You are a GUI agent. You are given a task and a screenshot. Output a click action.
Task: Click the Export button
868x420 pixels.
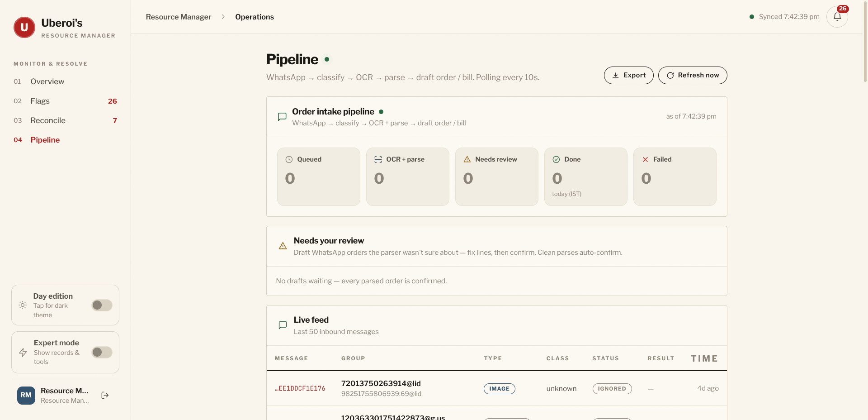pyautogui.click(x=628, y=75)
